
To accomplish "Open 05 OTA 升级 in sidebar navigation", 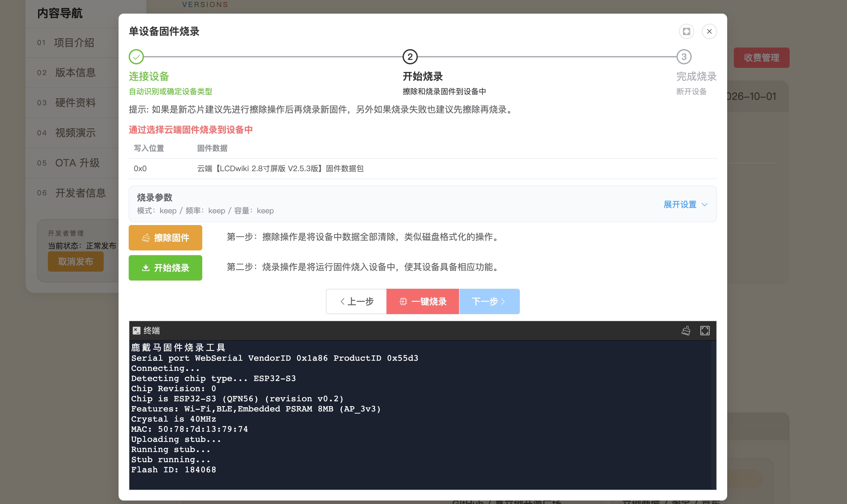I will (x=72, y=163).
